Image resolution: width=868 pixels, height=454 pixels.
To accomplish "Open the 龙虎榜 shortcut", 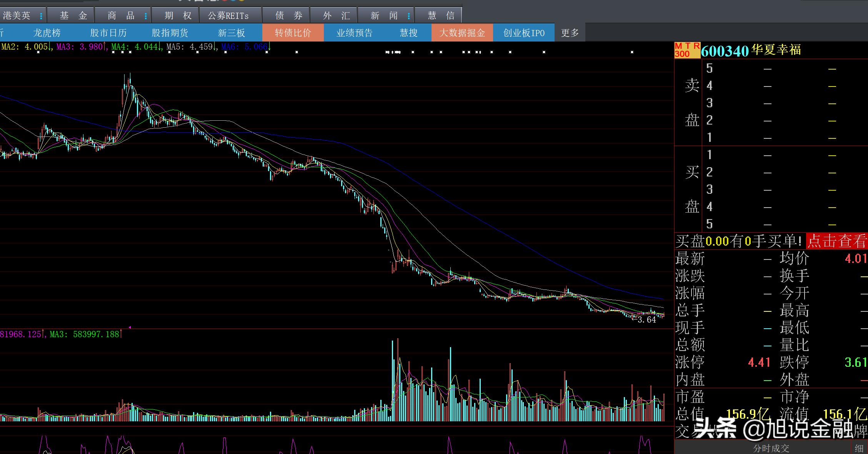I will [47, 33].
